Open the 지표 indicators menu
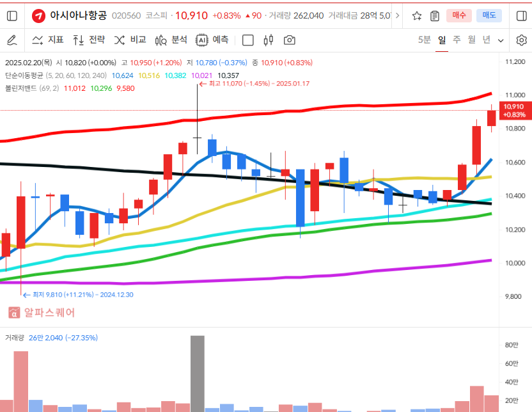The height and width of the screenshot is (412, 532). (x=48, y=40)
